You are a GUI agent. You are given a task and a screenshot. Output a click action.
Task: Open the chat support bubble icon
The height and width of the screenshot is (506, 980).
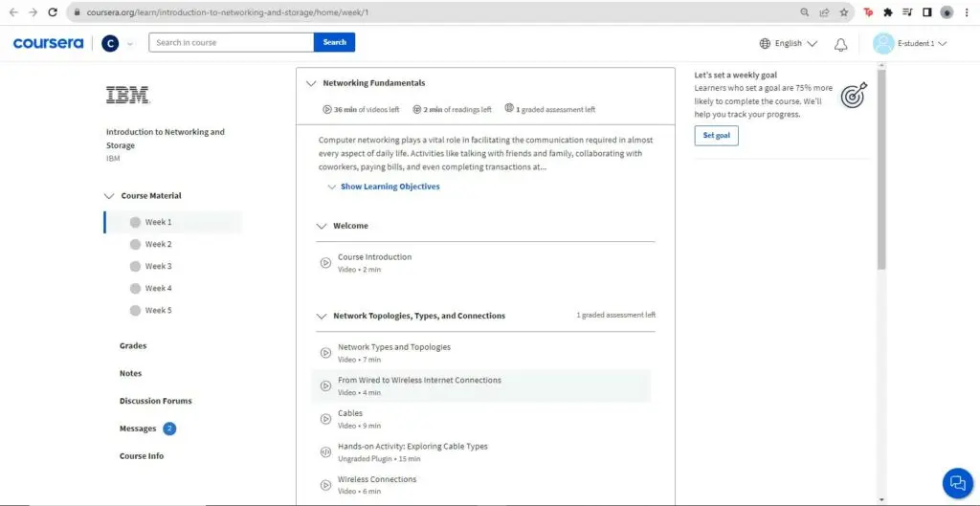957,483
